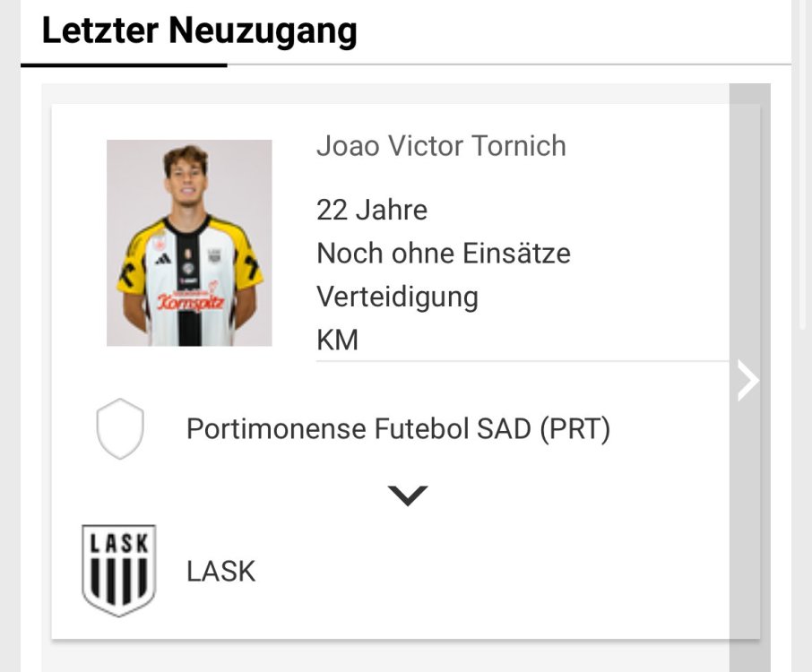Open the Joao Victor Tornich player photo
The height and width of the screenshot is (672, 812).
click(189, 243)
